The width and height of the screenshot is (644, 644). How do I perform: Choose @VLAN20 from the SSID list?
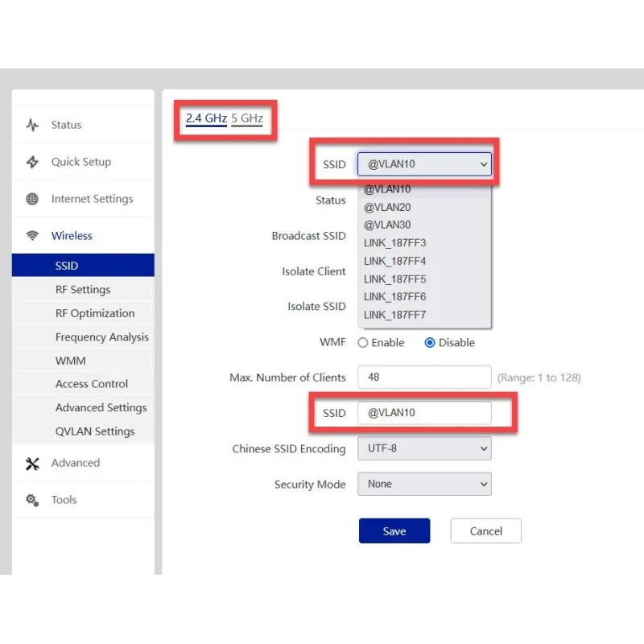tap(387, 207)
